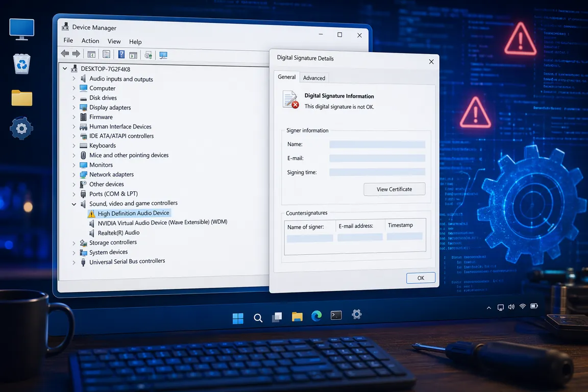The width and height of the screenshot is (588, 392).
Task: Click OK in Digital Signature Details
Action: [x=421, y=278]
